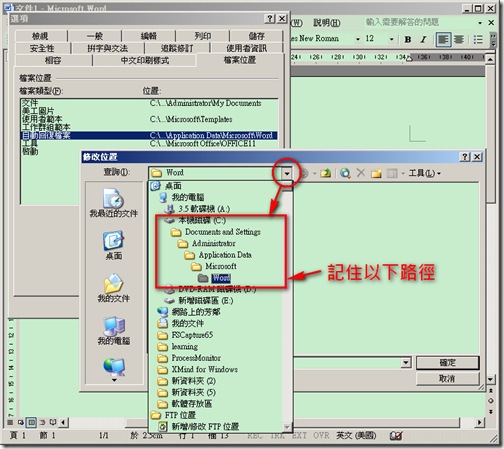The height and width of the screenshot is (449, 504).
Task: Open 桌面 in the places bar
Action: 113,246
